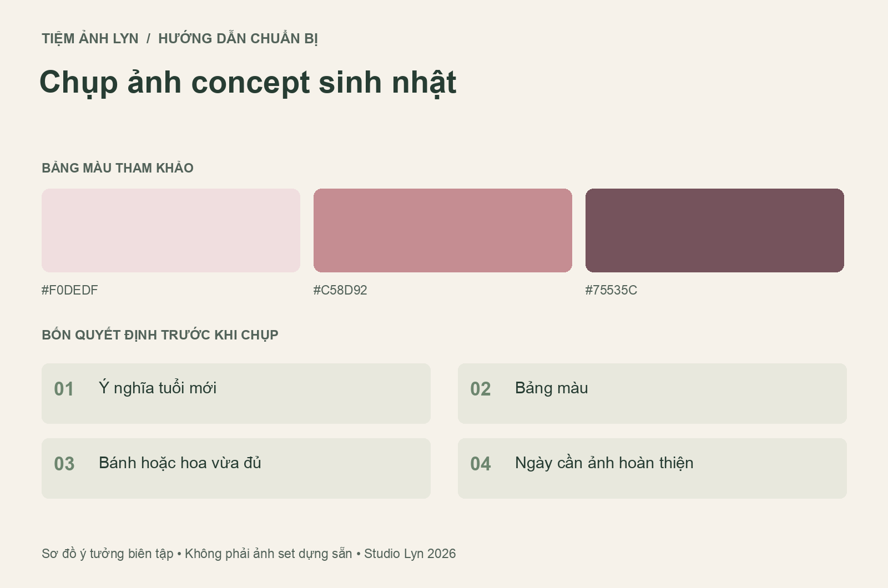
Task: Pick the dark mauve #75535C swatch
Action: click(x=715, y=230)
